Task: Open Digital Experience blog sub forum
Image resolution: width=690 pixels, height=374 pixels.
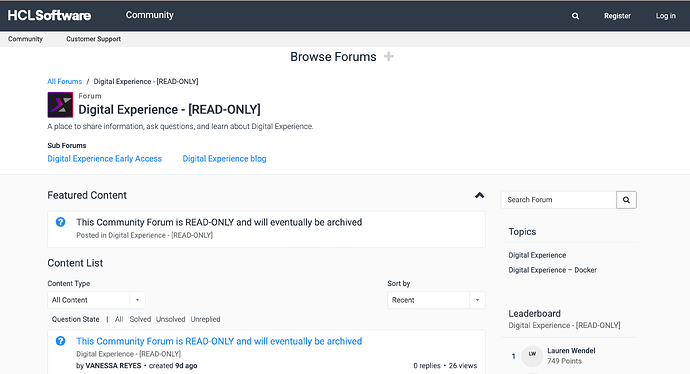Action: pos(224,159)
